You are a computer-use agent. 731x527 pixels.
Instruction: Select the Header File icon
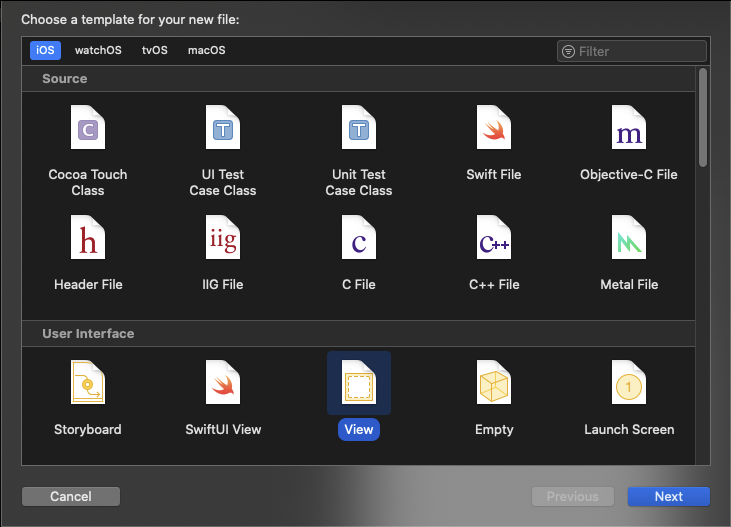pyautogui.click(x=88, y=237)
